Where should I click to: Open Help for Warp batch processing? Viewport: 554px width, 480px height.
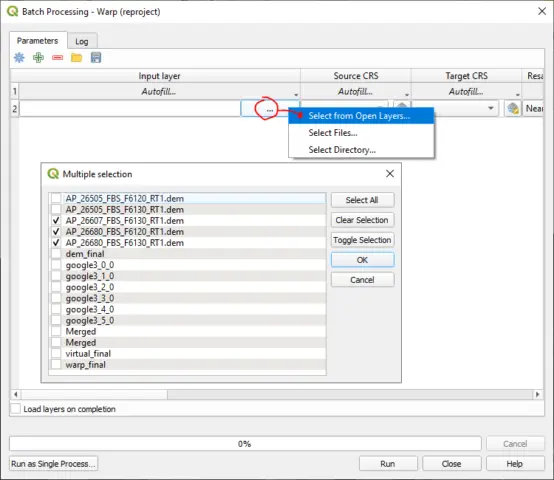pos(515,463)
